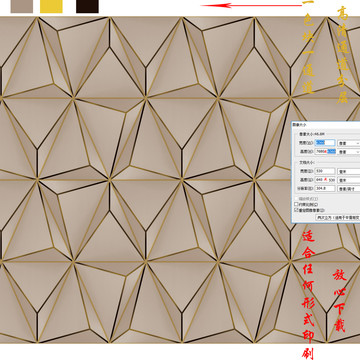Toggle the greyed-out 缩放样式 checkbox
This screenshot has width=360, height=360.
click(296, 199)
